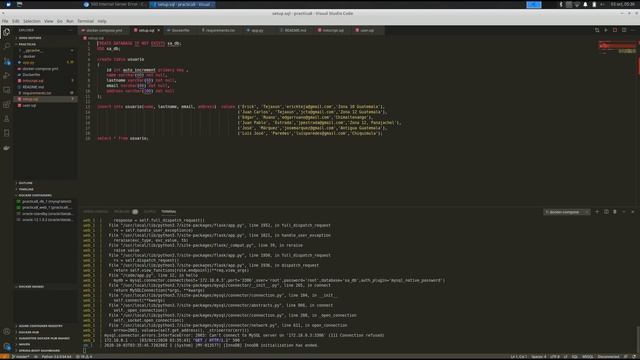Expand Azure Container Registry section
The height and width of the screenshot is (360, 640).
click(x=40, y=326)
